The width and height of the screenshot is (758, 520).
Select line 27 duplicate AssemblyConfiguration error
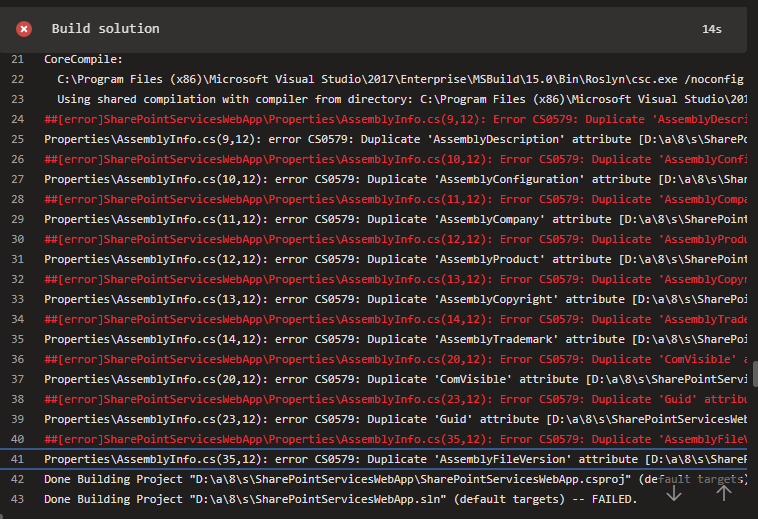(x=373, y=179)
